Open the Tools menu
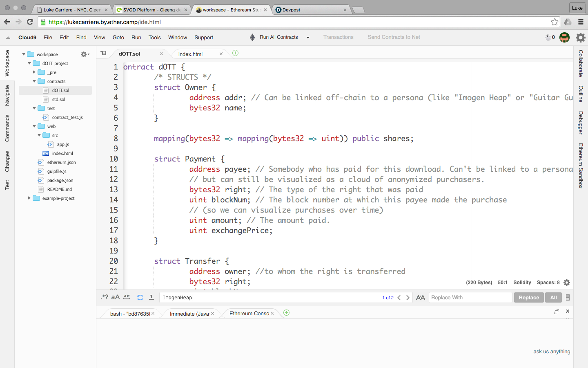The image size is (588, 368). (155, 37)
